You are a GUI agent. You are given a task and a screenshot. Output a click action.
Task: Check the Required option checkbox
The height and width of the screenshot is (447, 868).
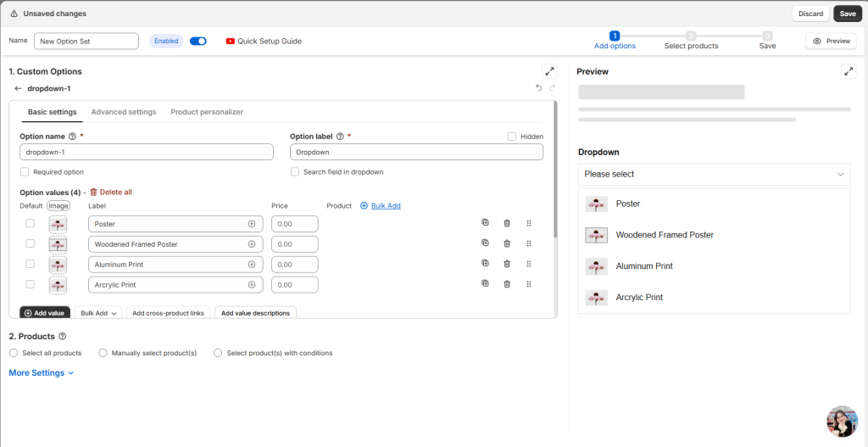click(x=25, y=172)
